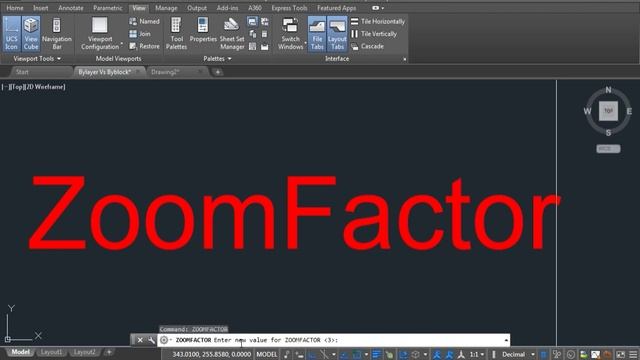Screen dimensions: 640x360
Task: Toggle Layout Tabs in Interface panel
Action: point(337,34)
